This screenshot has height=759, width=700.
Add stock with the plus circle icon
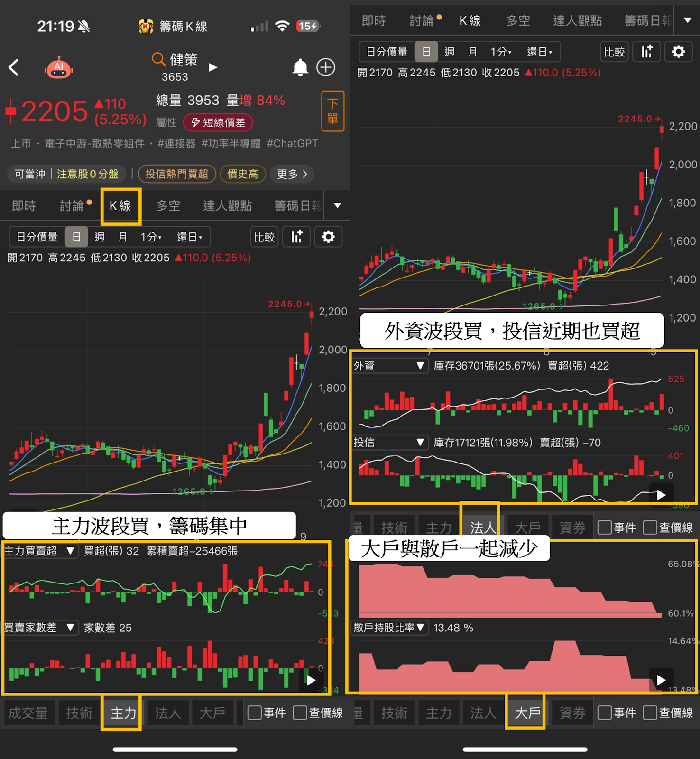326,67
